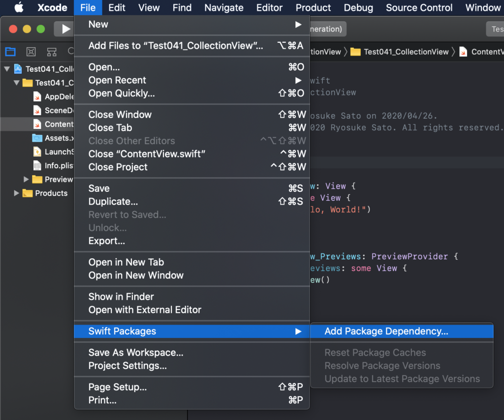Viewport: 504px width, 420px height.
Task: Show the Project navigator folder icon
Action: click(10, 51)
